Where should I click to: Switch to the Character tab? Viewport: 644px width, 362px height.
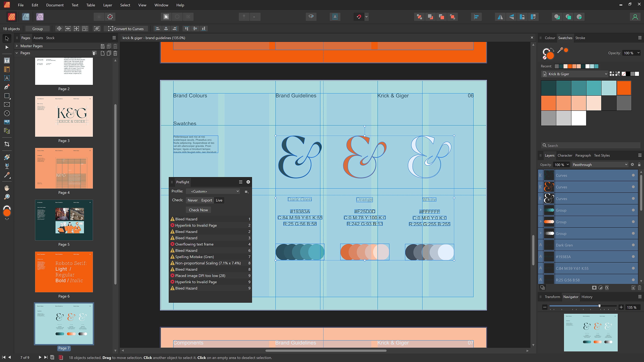pos(565,155)
